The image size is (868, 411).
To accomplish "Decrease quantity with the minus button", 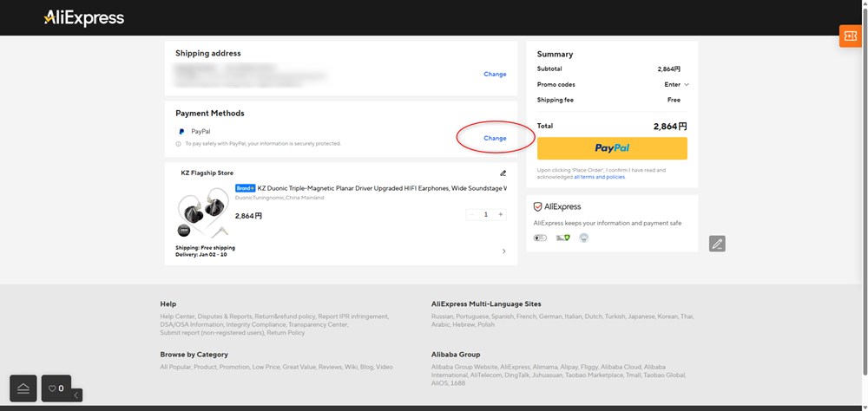I will point(471,215).
